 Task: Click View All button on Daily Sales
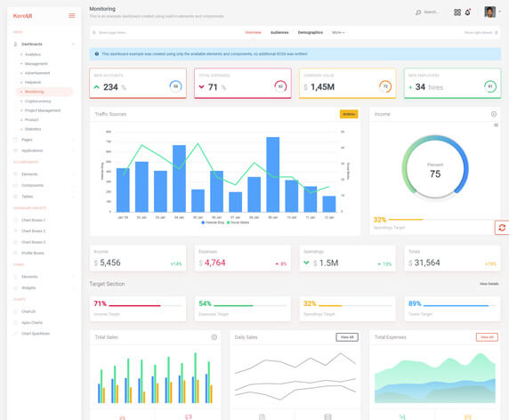[x=347, y=337]
